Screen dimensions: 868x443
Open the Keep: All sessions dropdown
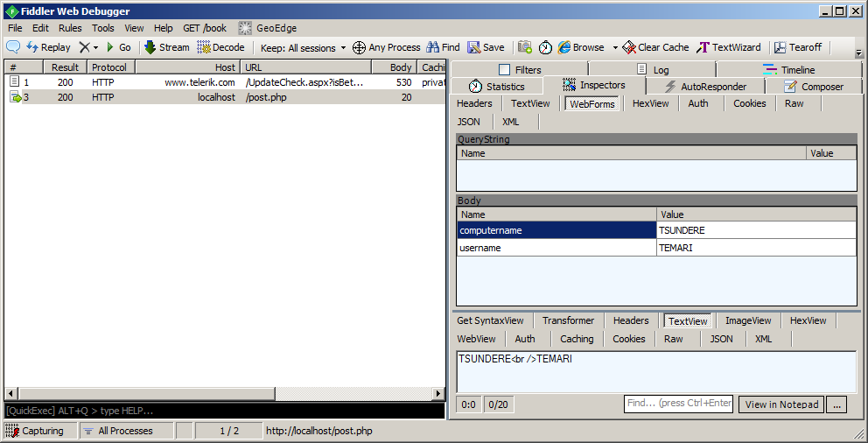(x=303, y=47)
